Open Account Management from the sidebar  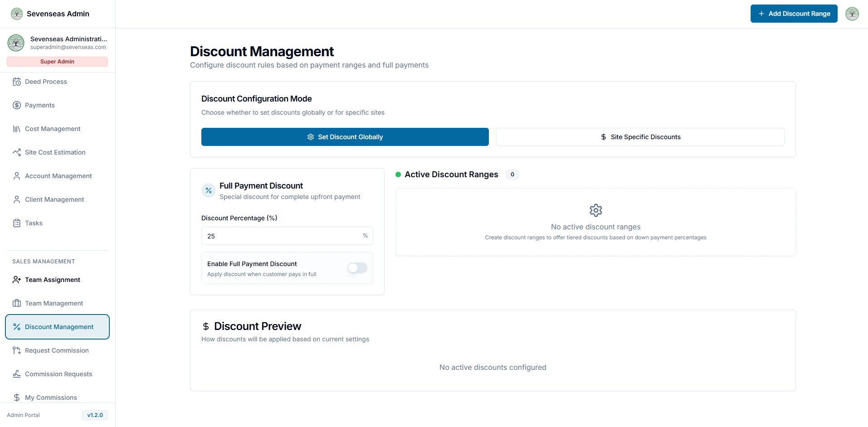pyautogui.click(x=58, y=176)
